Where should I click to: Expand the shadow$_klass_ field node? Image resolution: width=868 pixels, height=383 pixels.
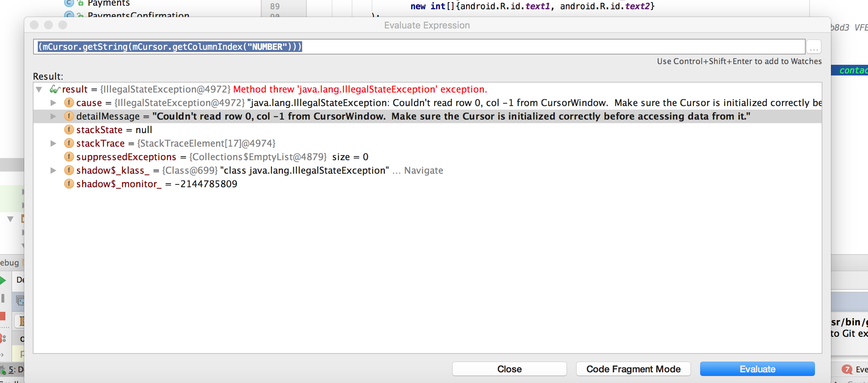(x=53, y=170)
